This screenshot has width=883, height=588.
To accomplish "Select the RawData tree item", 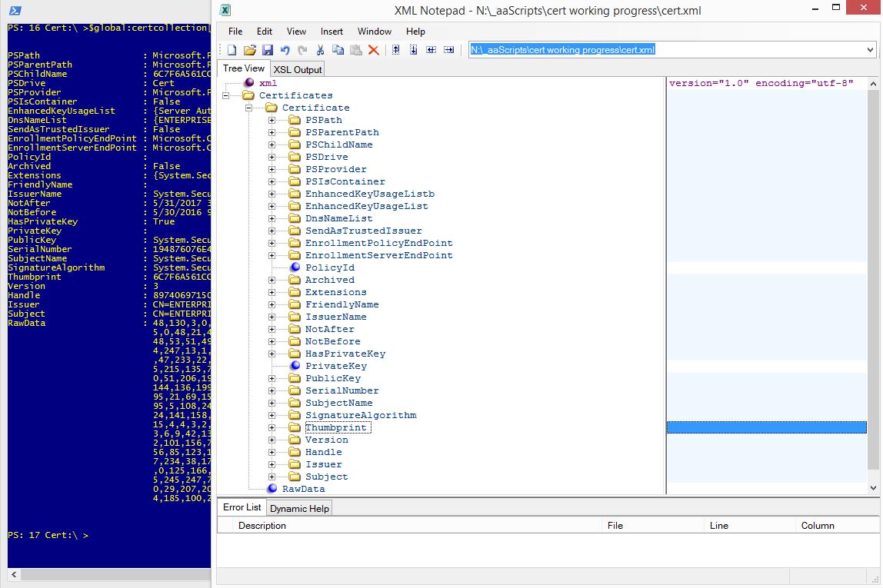I will (x=303, y=489).
